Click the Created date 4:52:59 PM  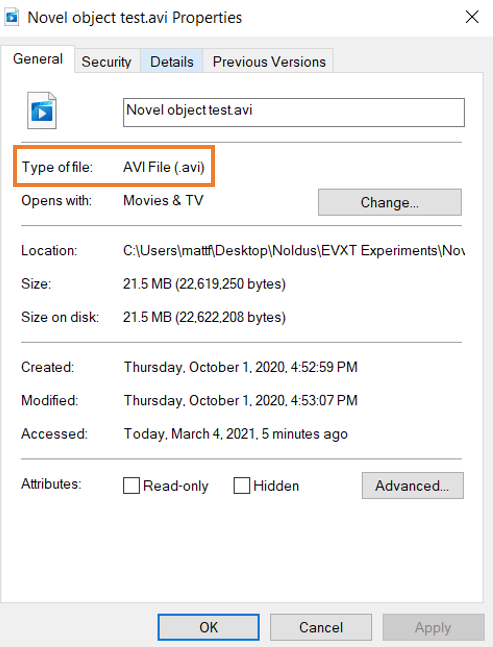click(241, 367)
